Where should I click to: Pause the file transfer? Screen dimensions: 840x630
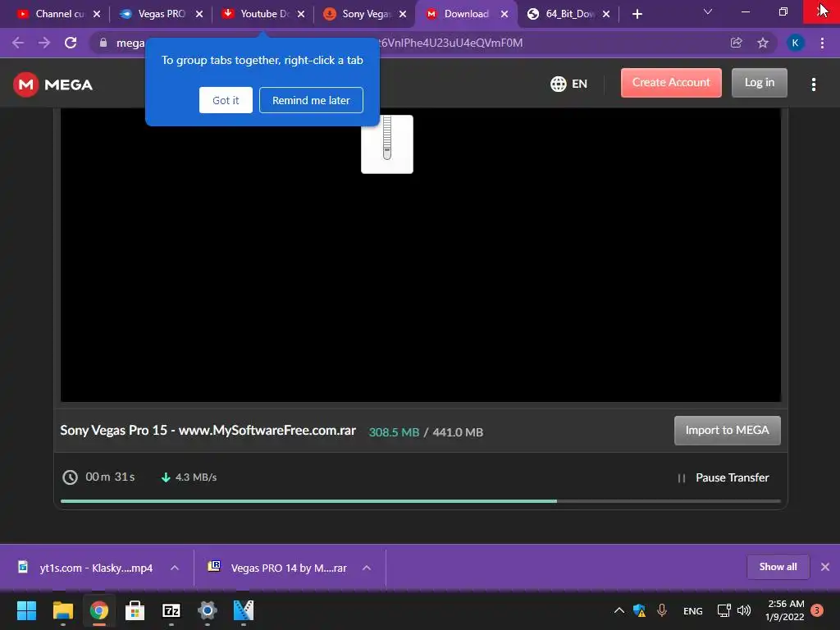point(724,477)
